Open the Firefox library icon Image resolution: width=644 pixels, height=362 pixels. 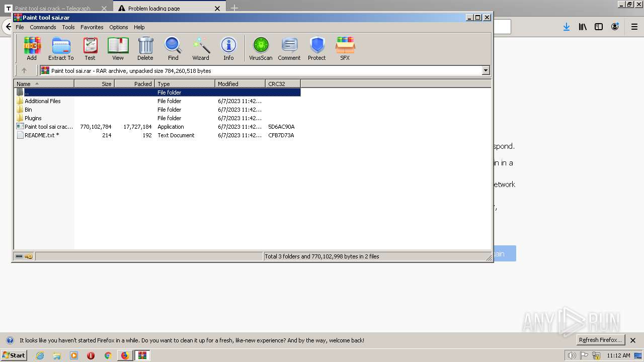click(x=583, y=27)
